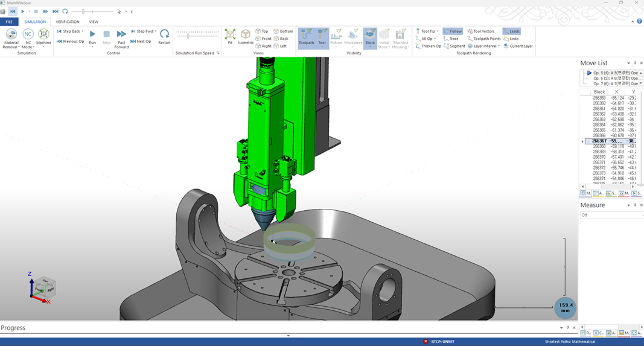Click Fast Forward in the Control group

[x=121, y=36]
